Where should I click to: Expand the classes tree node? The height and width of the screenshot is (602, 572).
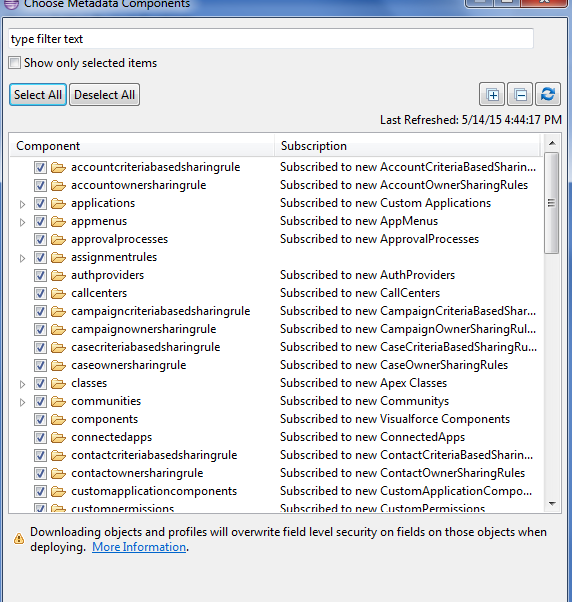click(22, 384)
